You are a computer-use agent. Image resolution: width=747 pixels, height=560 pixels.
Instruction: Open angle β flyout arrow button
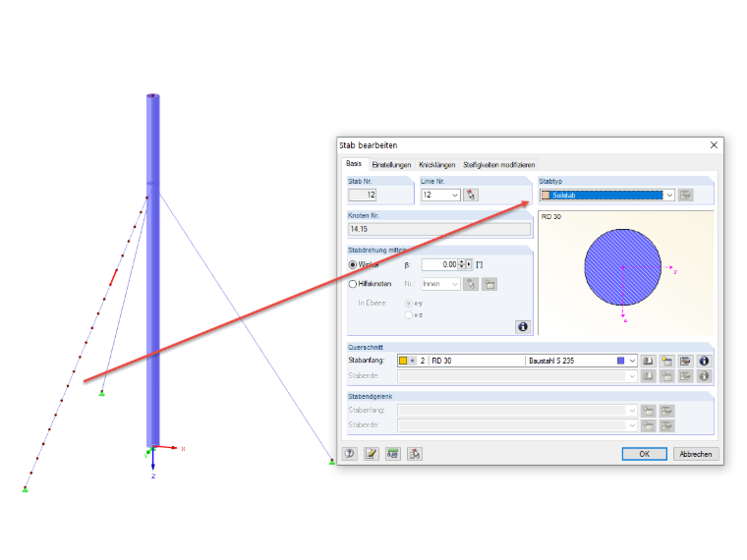pos(469,264)
